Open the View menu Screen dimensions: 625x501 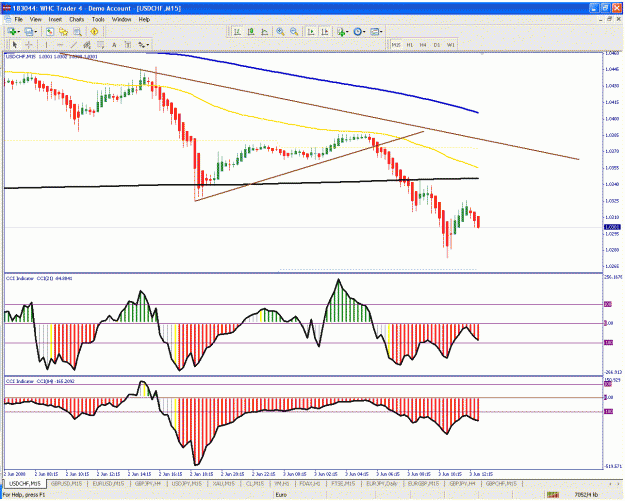[x=35, y=19]
